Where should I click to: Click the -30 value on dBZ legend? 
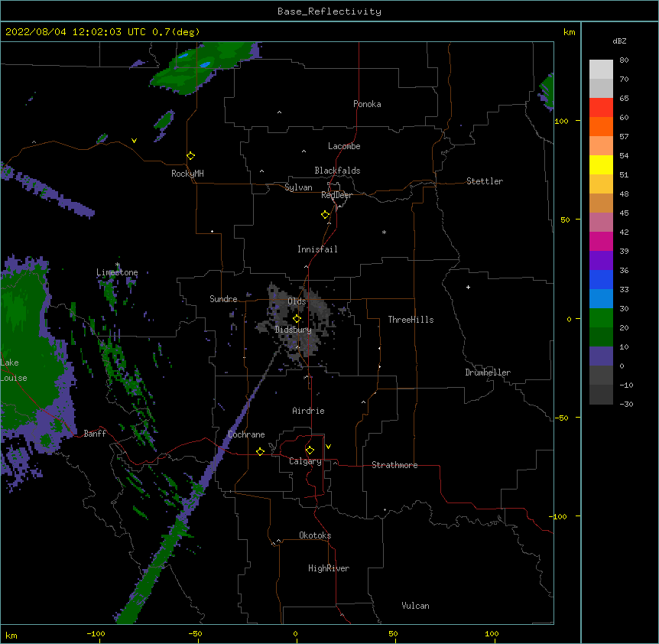point(626,405)
